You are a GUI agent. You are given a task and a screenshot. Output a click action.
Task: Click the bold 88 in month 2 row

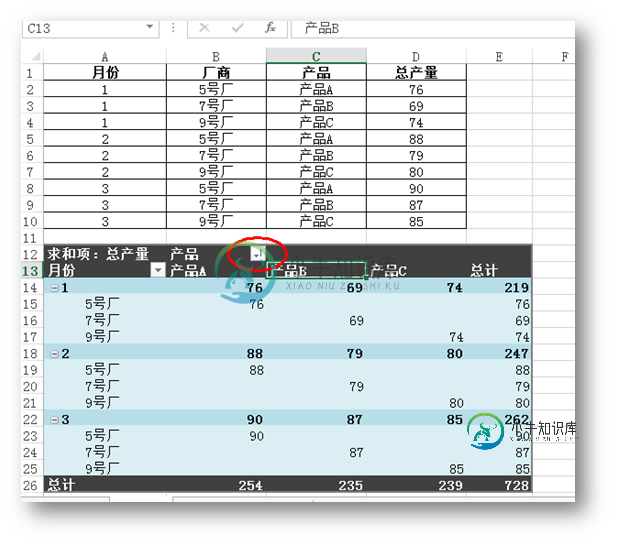[x=255, y=354]
